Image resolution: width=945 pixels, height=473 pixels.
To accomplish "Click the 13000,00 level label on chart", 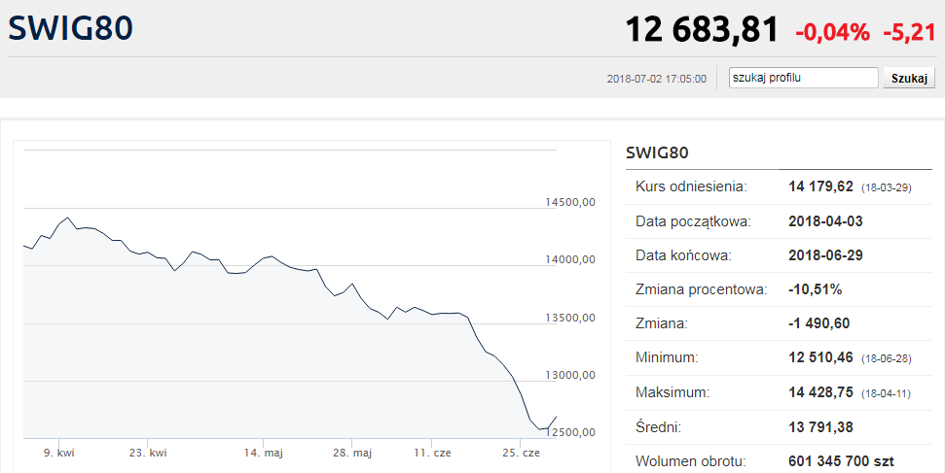I will [x=570, y=375].
